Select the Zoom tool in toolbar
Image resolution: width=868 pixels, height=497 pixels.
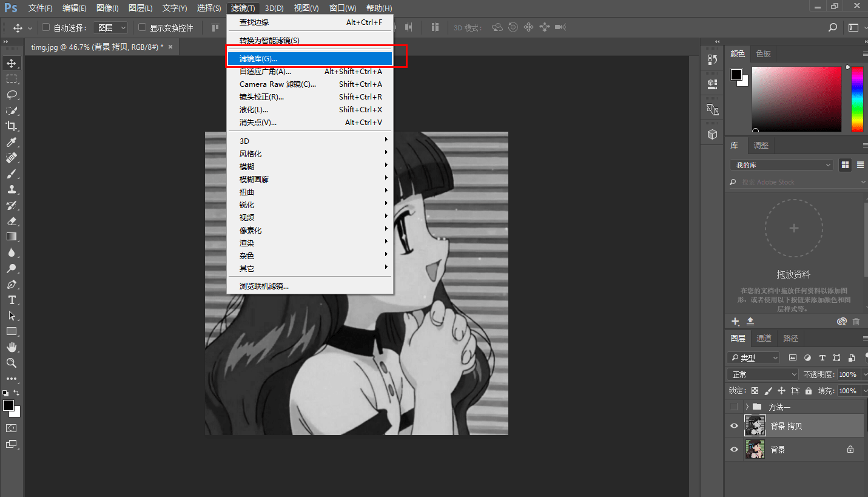(12, 363)
